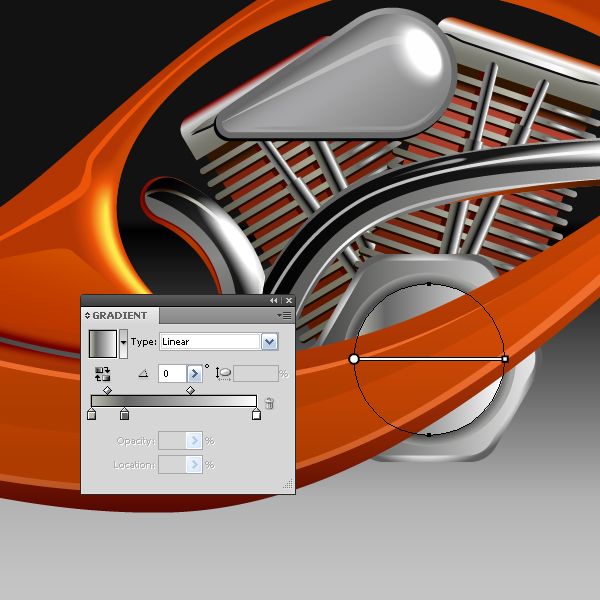Collapse the Gradient panel with double arrows
600x600 pixels.
(274, 301)
